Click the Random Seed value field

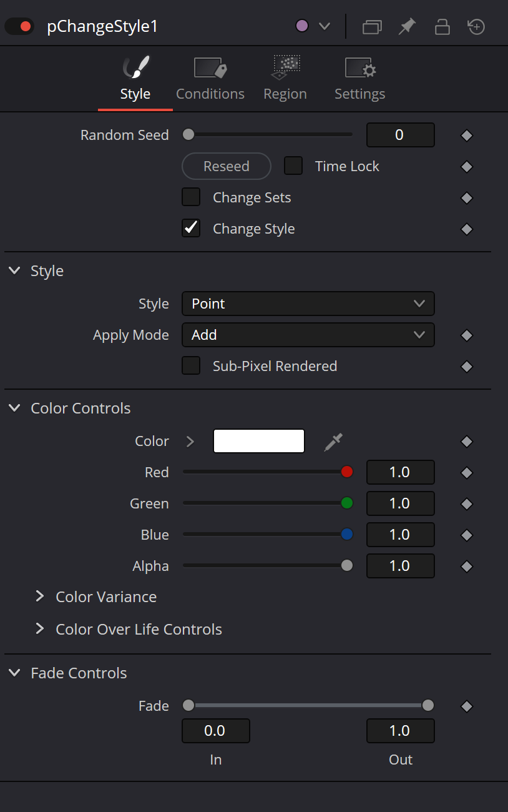(x=400, y=135)
